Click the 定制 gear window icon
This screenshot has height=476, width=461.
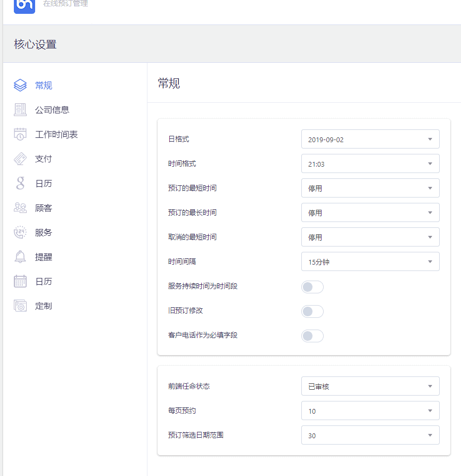pos(20,306)
